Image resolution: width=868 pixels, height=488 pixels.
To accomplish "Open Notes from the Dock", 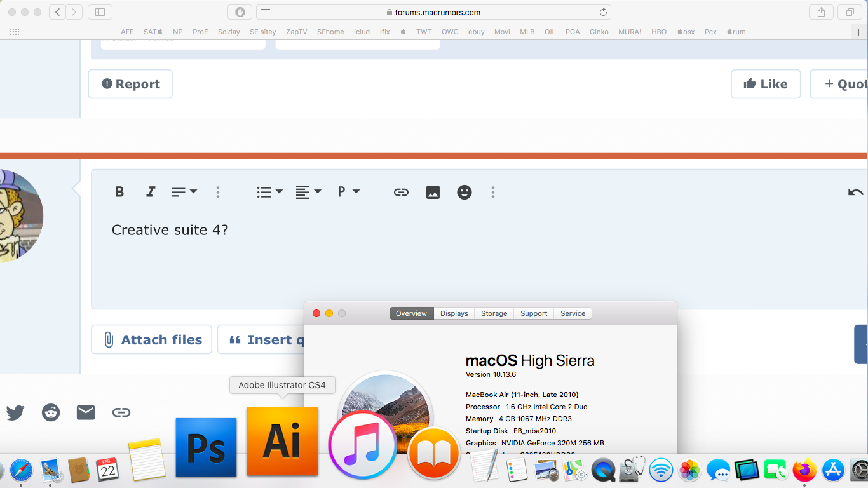I will (x=147, y=459).
